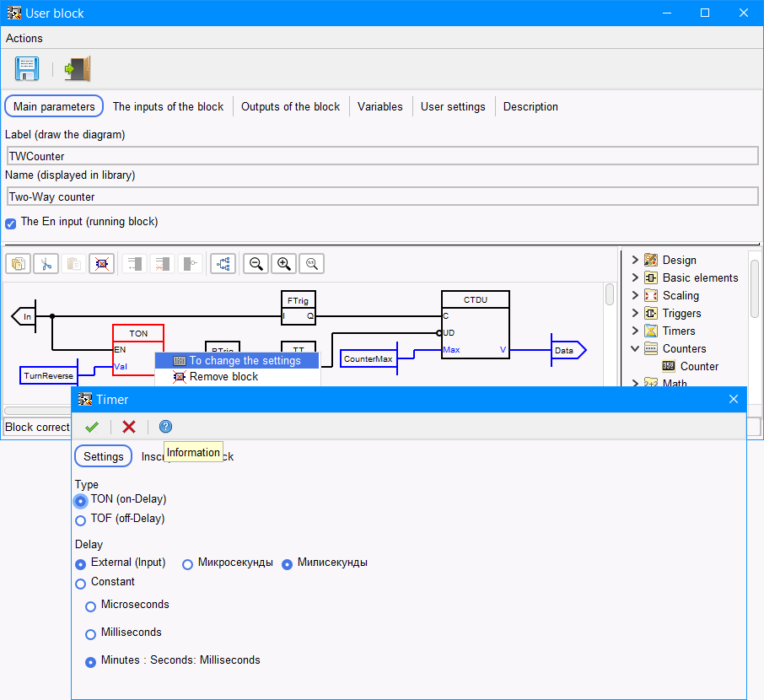Open the Actions menu
This screenshot has width=764, height=700.
[x=24, y=38]
